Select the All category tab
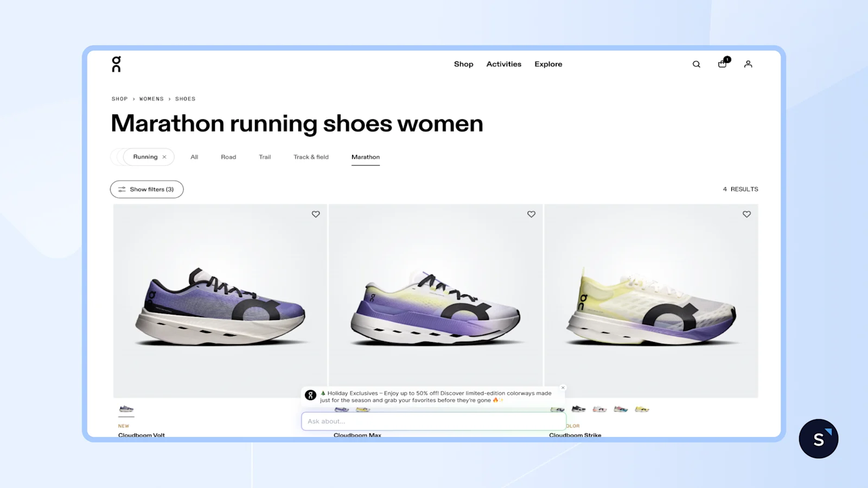 click(194, 157)
